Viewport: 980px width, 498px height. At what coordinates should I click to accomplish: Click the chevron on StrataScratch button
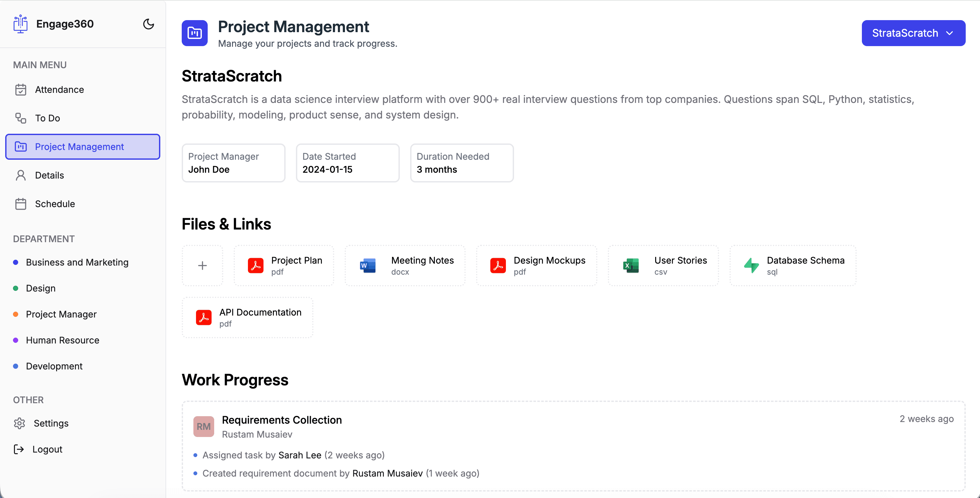[949, 33]
